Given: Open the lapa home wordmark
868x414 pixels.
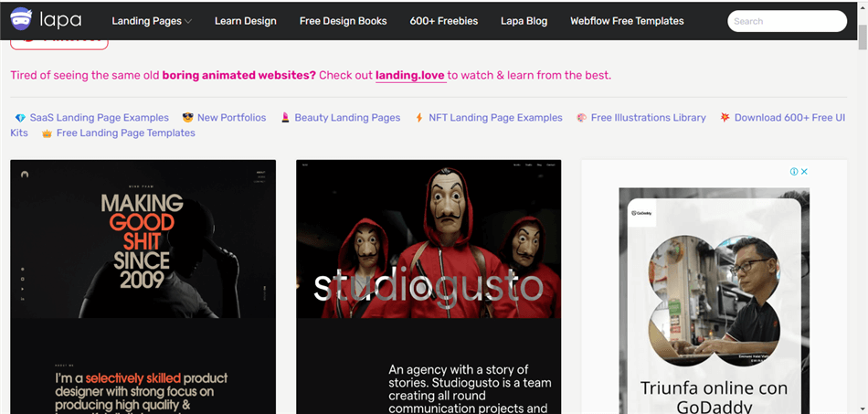Looking at the screenshot, I should click(x=60, y=20).
